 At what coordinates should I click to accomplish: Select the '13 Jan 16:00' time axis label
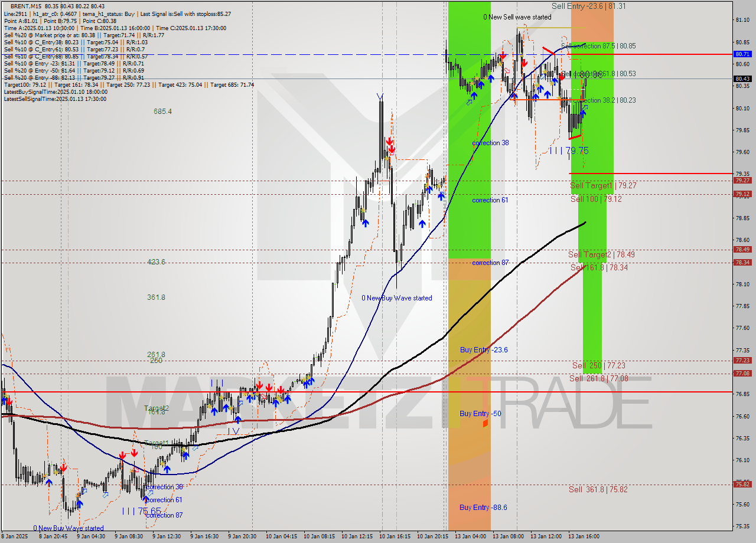(x=584, y=537)
